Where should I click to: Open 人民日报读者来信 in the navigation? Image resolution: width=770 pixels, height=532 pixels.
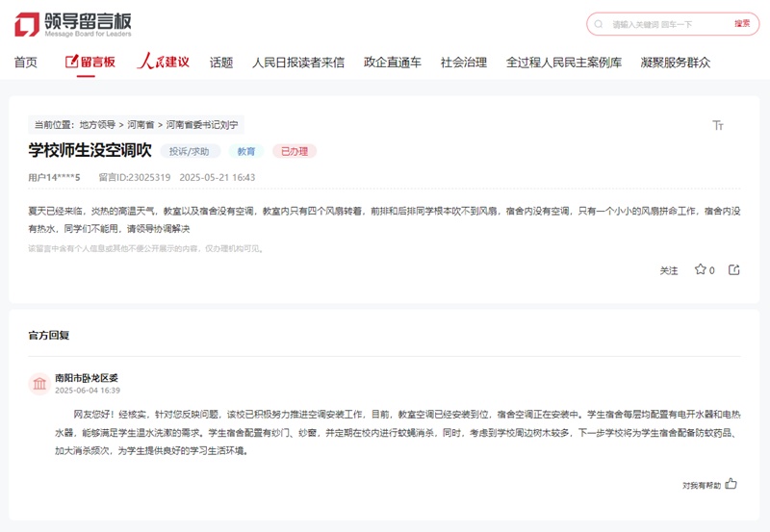click(298, 63)
